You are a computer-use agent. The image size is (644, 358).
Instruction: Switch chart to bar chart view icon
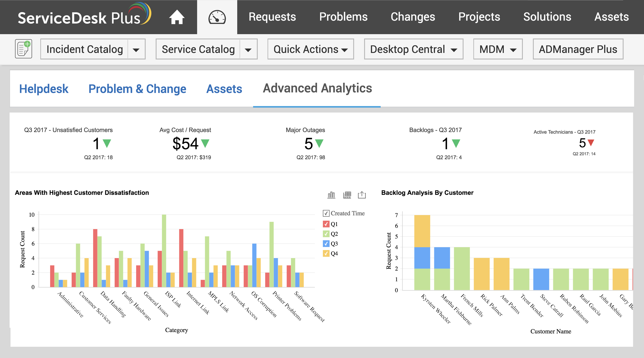point(331,195)
